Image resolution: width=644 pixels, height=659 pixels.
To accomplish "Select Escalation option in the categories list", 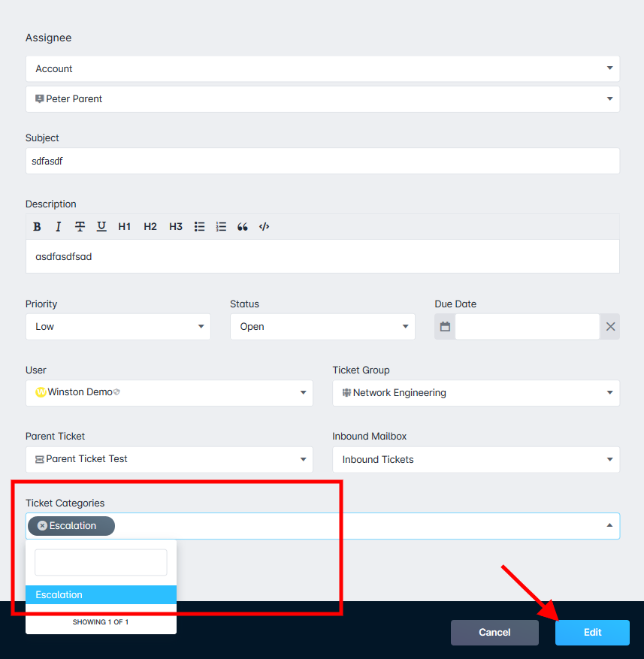I will (101, 594).
